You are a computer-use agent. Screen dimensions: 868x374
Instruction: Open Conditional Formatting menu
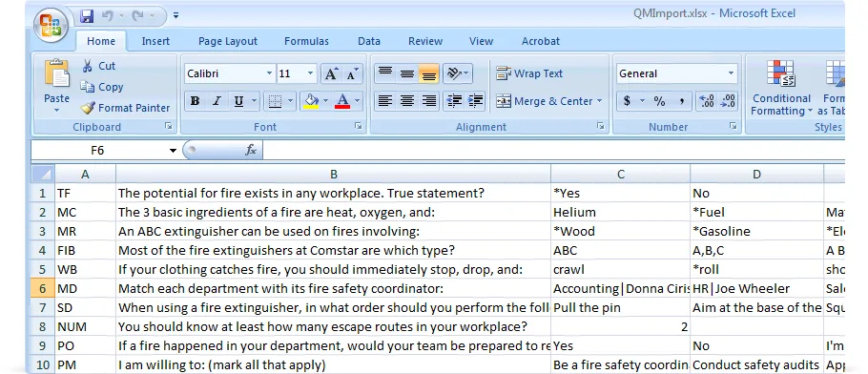(x=781, y=88)
